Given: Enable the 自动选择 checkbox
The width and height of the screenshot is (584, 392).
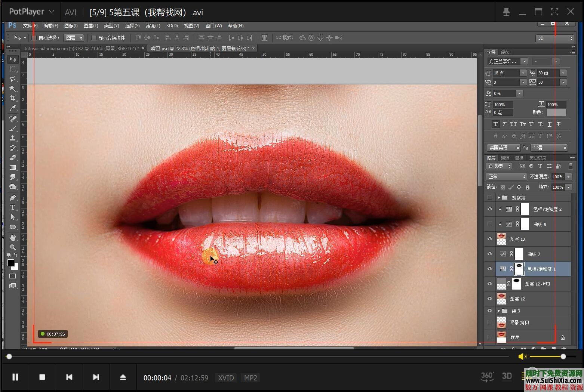Looking at the screenshot, I should click(x=34, y=38).
